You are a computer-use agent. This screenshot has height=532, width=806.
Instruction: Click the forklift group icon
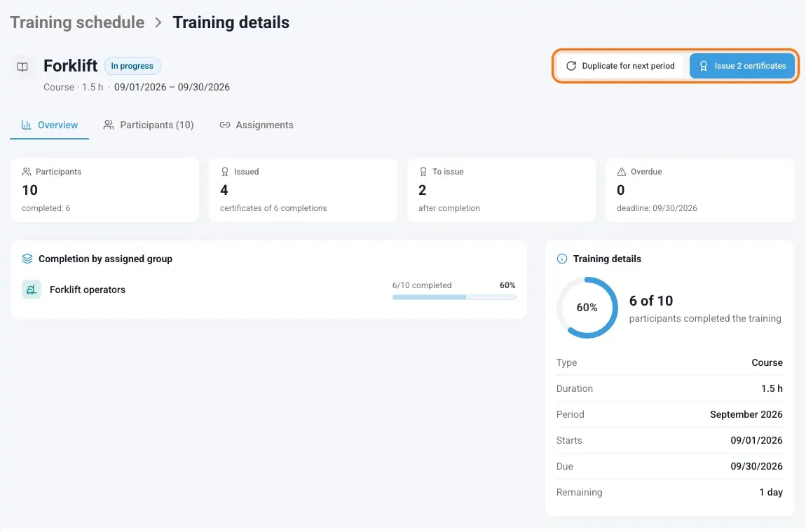click(32, 289)
